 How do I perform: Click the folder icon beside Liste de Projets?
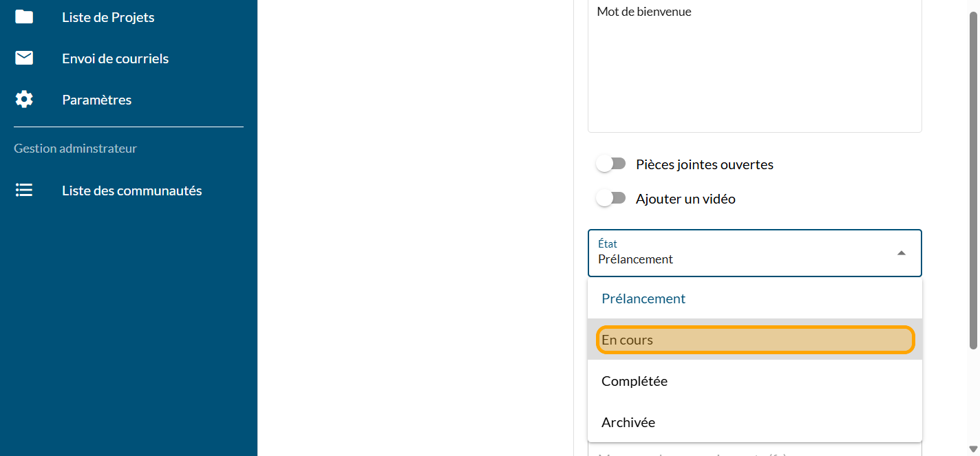coord(24,17)
